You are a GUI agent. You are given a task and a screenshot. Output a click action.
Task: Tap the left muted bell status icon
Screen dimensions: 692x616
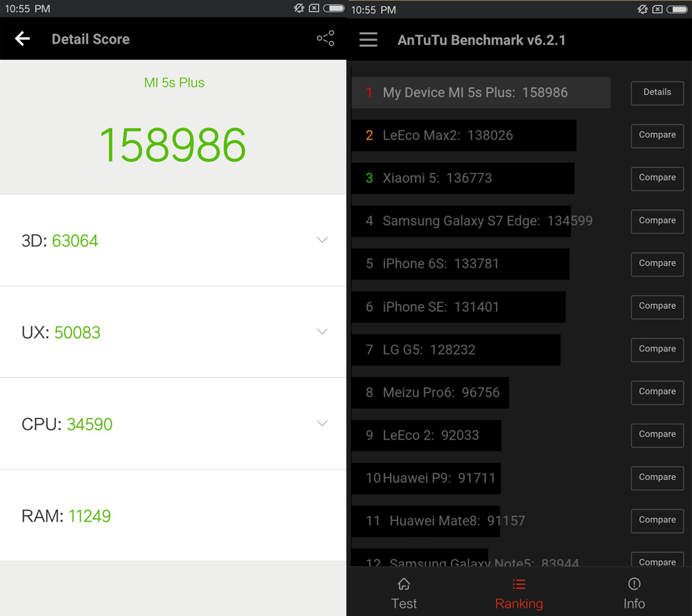coord(300,8)
